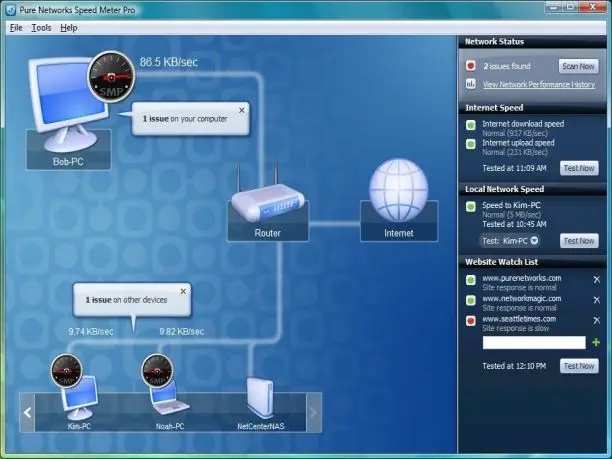Screen dimensions: 612x459
Task: Click the Speed Meter Pro title bar icon
Action: point(11,10)
